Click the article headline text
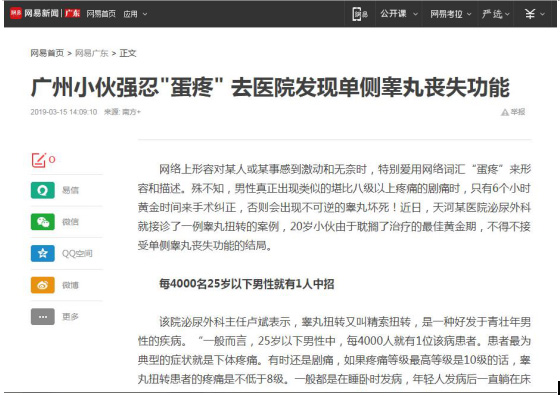 click(x=270, y=87)
